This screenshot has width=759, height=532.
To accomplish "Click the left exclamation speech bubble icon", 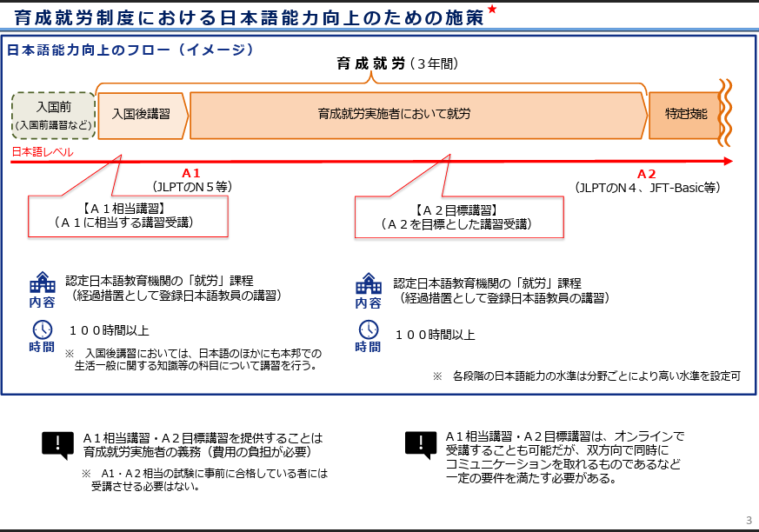I will [x=57, y=444].
